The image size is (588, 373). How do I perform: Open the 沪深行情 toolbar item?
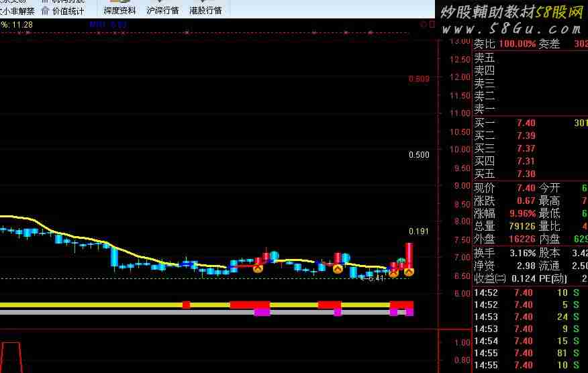coord(162,11)
